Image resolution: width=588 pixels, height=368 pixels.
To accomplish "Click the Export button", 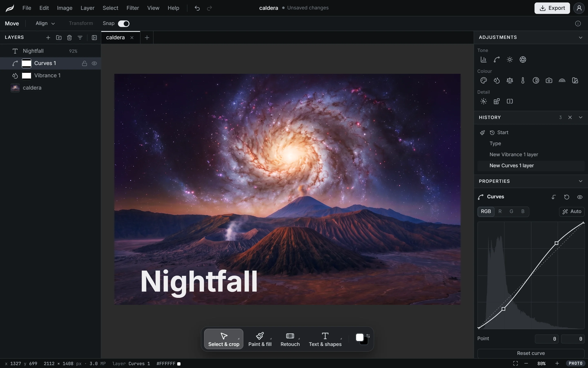I will [552, 8].
